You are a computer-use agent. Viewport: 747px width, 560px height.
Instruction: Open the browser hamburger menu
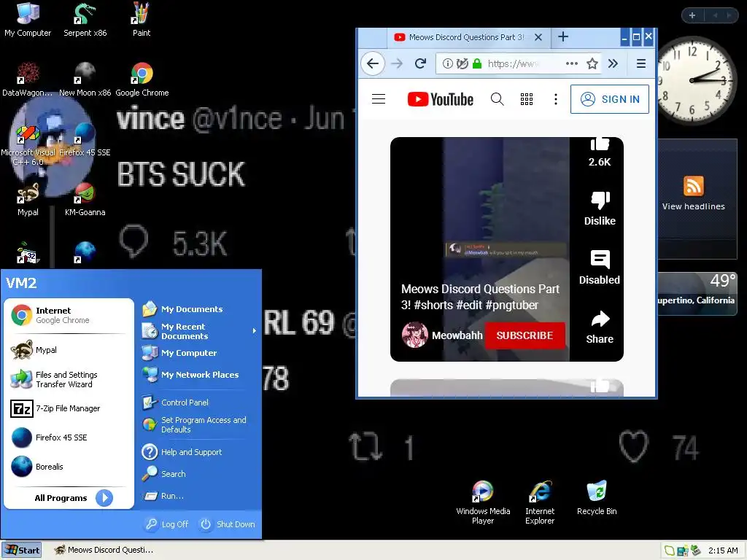point(641,63)
